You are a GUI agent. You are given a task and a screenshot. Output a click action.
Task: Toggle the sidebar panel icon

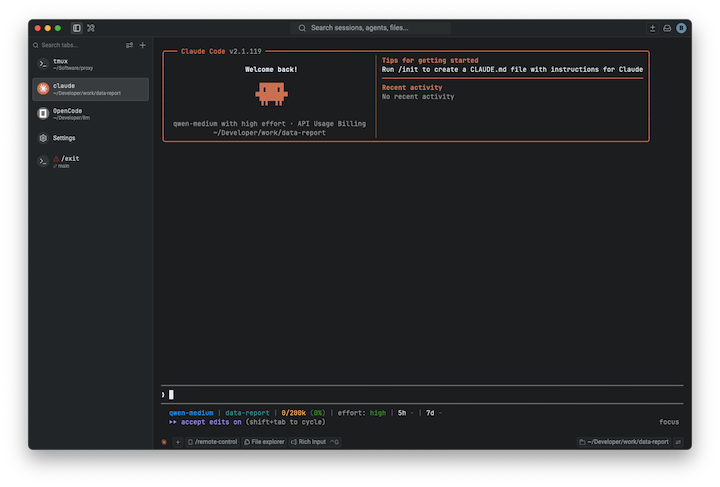point(77,28)
